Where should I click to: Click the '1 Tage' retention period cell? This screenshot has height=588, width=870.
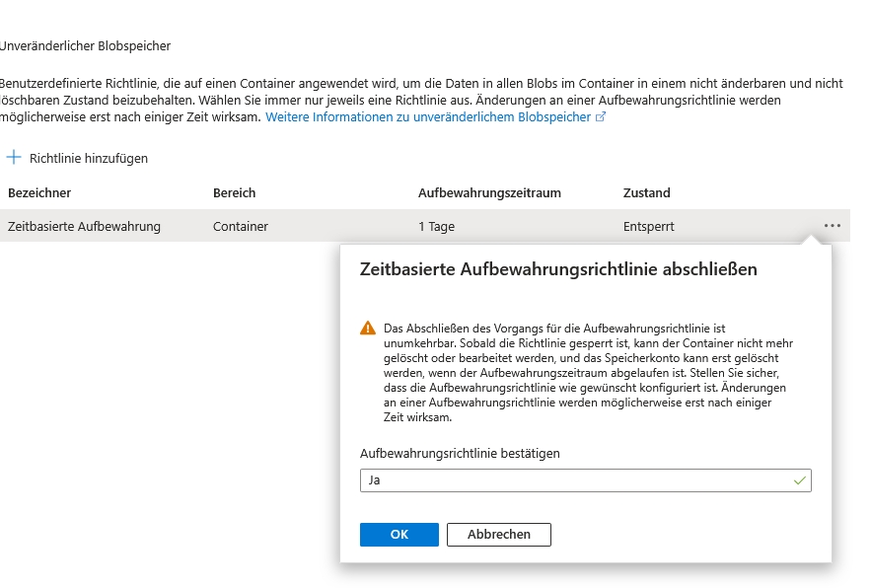click(x=436, y=227)
